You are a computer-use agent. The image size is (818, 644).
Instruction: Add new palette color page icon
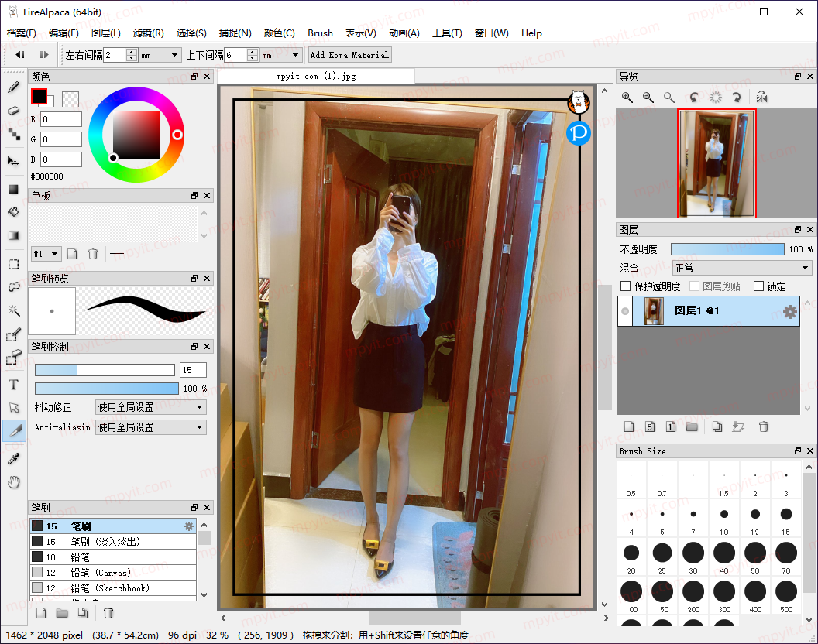pos(72,254)
